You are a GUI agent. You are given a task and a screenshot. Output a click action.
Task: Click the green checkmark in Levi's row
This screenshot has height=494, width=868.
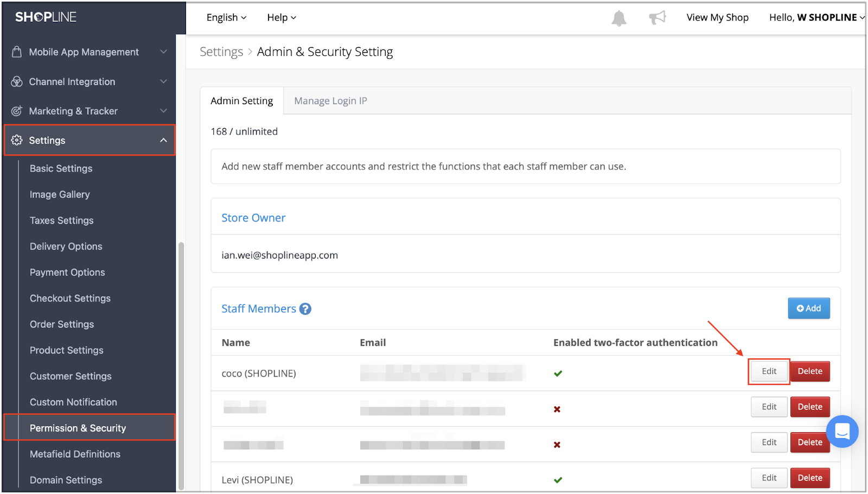point(558,480)
